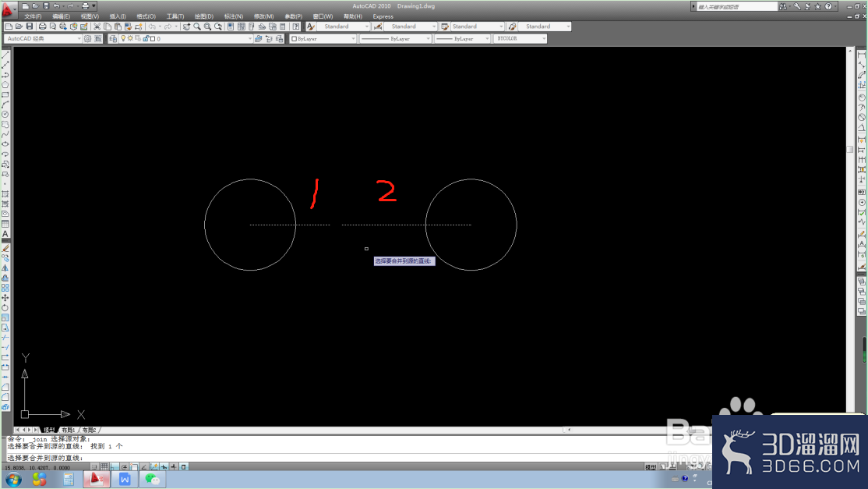This screenshot has height=489, width=868.
Task: Select the Arc draw tool
Action: click(5, 105)
